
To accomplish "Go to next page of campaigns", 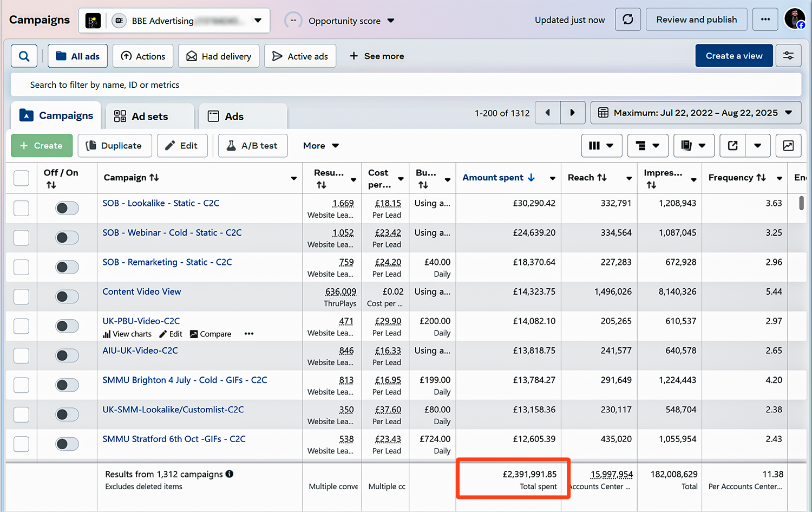I will [x=573, y=113].
